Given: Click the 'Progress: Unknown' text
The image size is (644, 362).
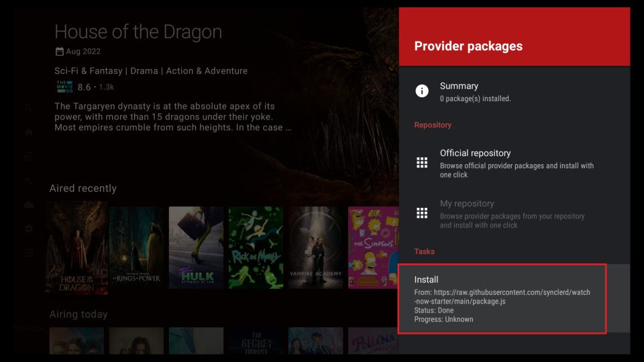Looking at the screenshot, I should [443, 319].
